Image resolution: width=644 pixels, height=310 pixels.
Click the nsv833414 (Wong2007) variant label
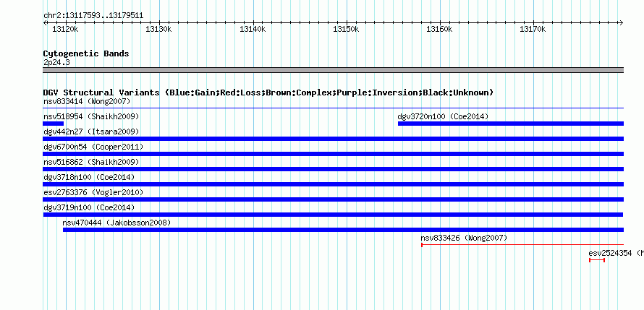87,101
